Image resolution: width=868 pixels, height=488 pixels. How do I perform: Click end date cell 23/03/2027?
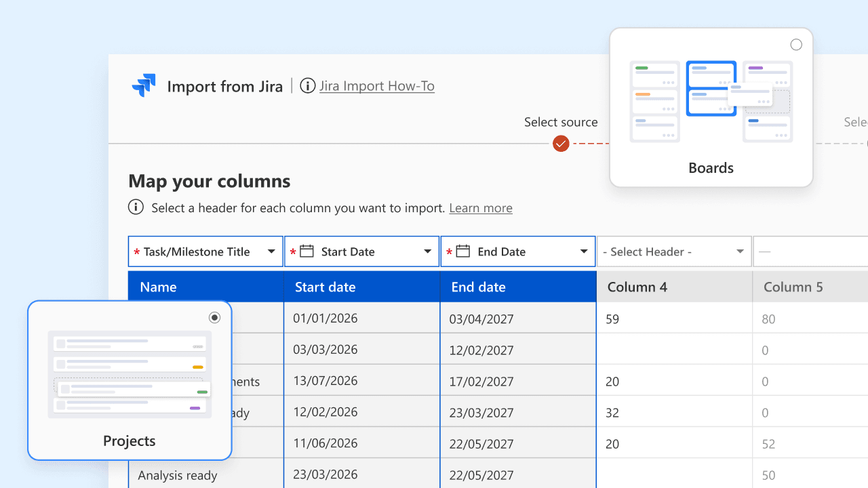(518, 412)
